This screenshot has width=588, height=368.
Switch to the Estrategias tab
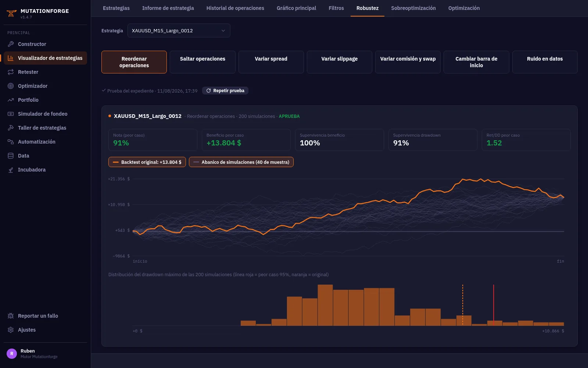pos(116,8)
